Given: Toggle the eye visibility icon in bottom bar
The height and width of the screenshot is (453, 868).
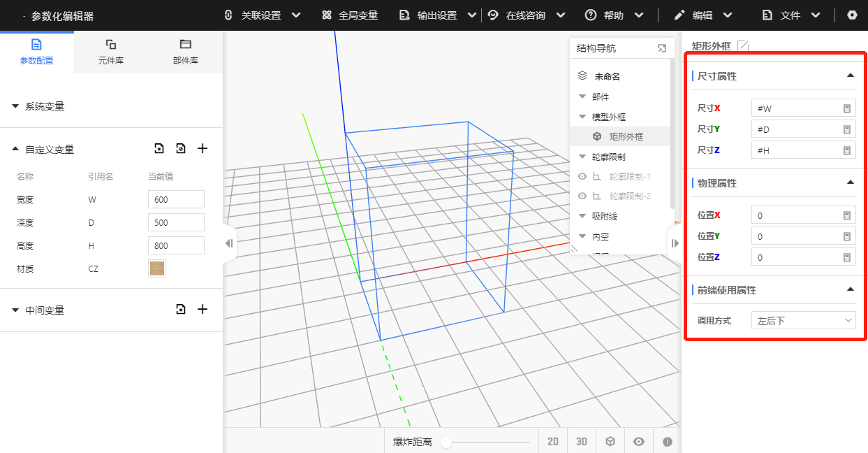Looking at the screenshot, I should pos(639,441).
